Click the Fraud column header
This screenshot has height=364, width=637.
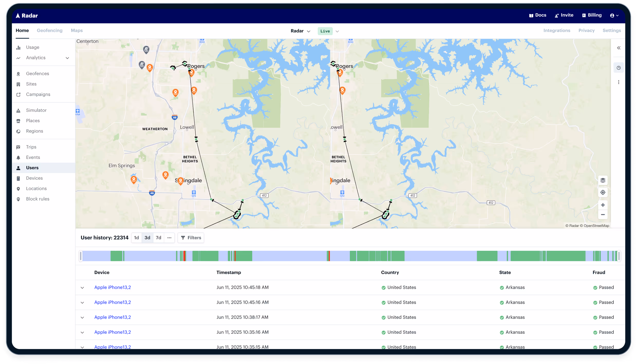[x=599, y=272]
